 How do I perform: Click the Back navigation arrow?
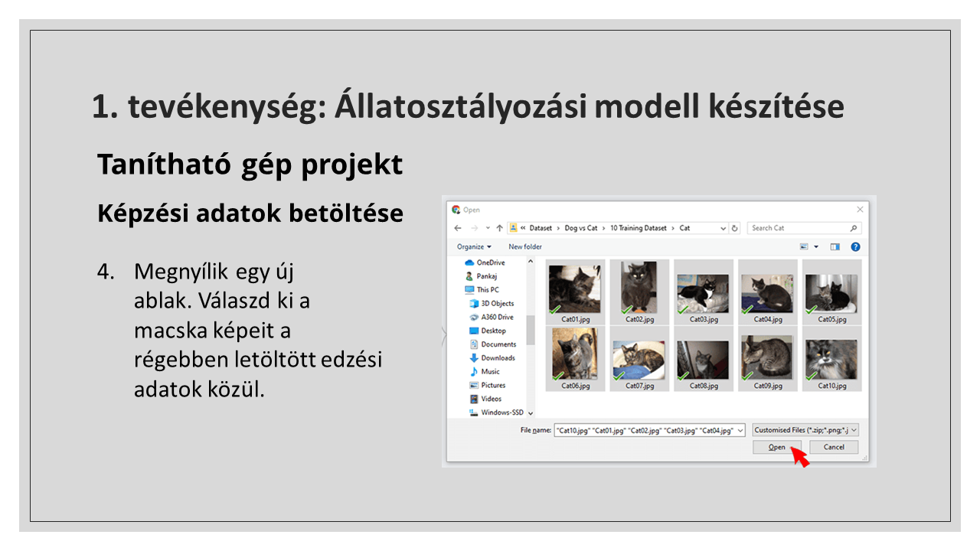point(458,228)
